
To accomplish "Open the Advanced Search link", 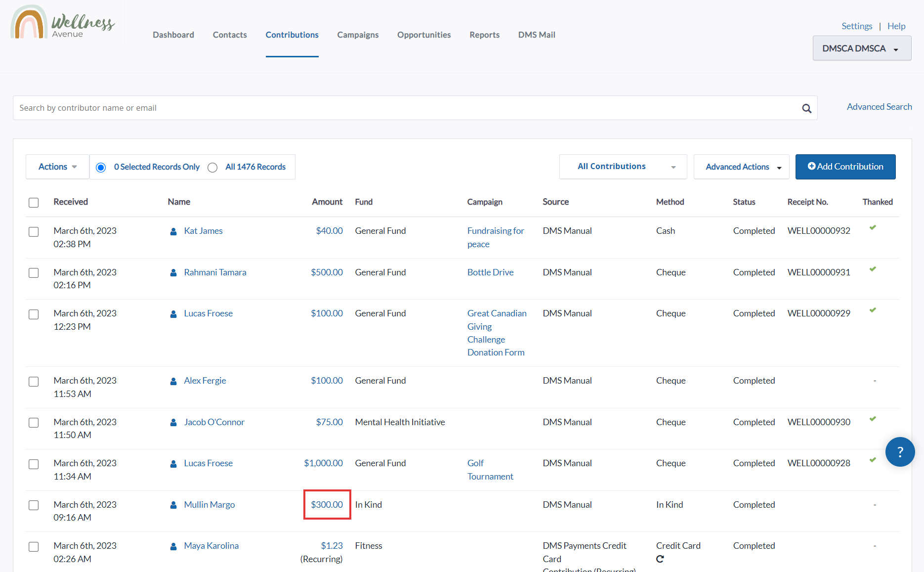I will (x=880, y=107).
